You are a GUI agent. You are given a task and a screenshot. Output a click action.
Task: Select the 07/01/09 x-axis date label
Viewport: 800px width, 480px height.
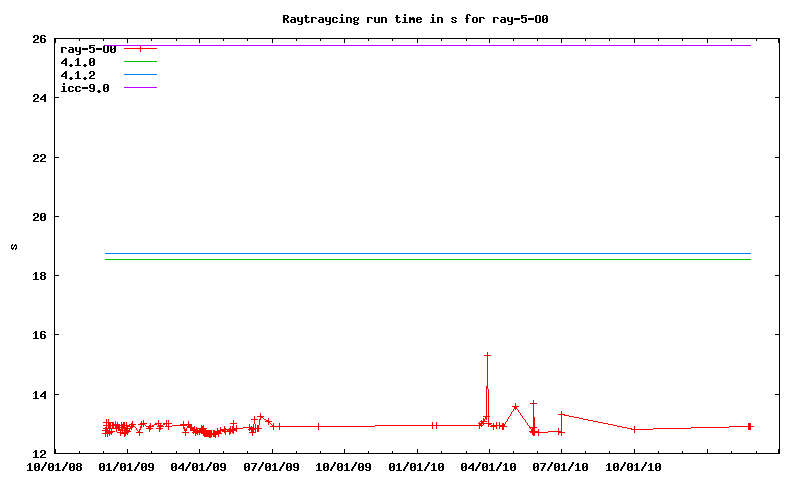coord(271,465)
